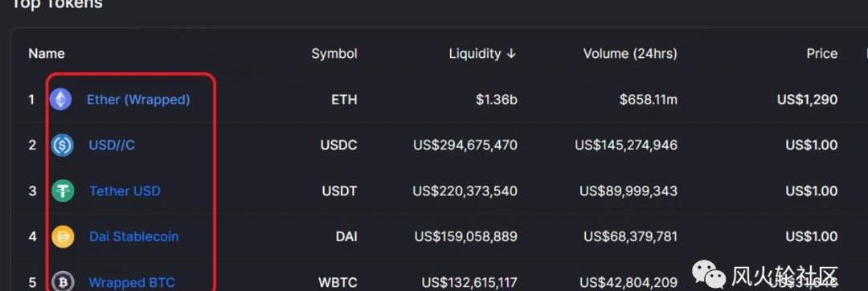The image size is (868, 291).
Task: Open the Wrapped BTC token link
Action: 133,282
